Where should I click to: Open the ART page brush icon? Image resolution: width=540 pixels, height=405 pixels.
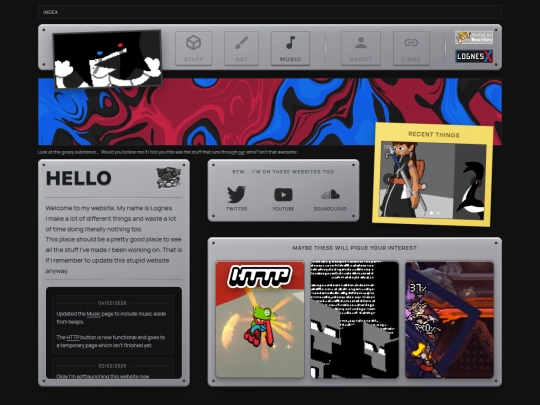tap(241, 48)
